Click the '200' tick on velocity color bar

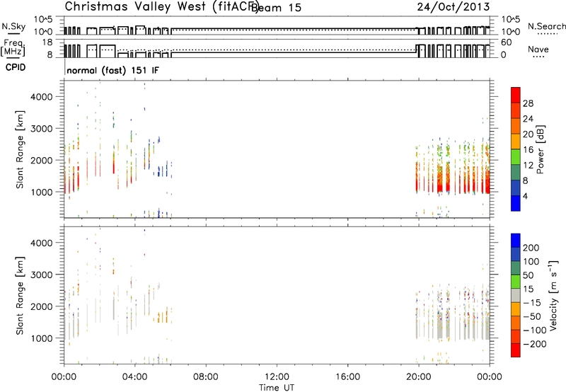[x=531, y=248]
